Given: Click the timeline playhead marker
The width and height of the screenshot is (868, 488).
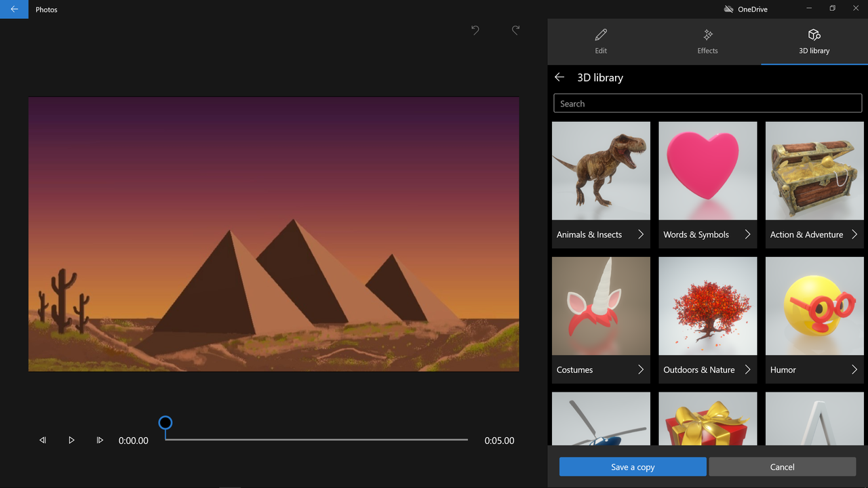Looking at the screenshot, I should pyautogui.click(x=165, y=423).
